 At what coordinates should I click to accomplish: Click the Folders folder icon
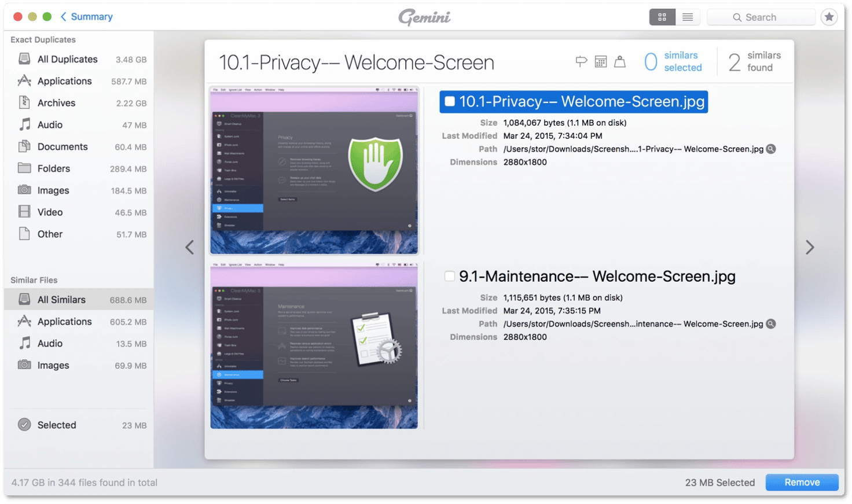point(24,168)
